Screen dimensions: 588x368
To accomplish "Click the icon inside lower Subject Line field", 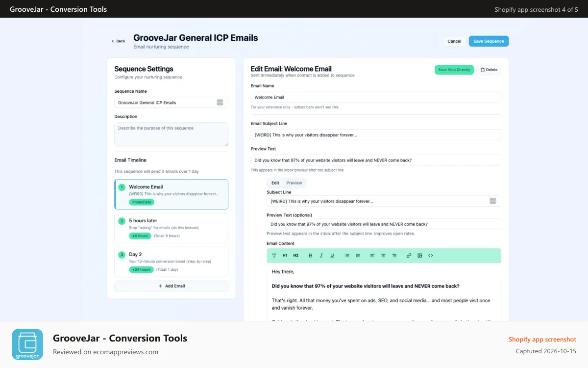I will [x=493, y=201].
